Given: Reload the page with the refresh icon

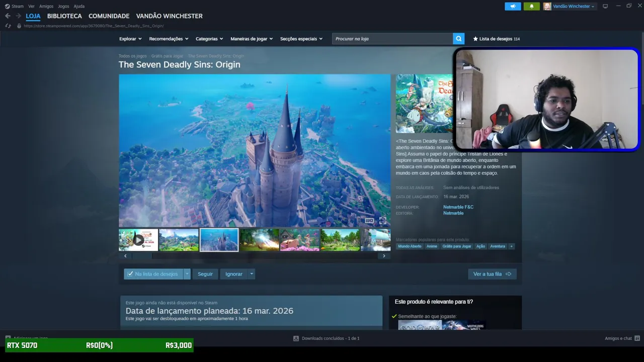Looking at the screenshot, I should click(x=8, y=26).
